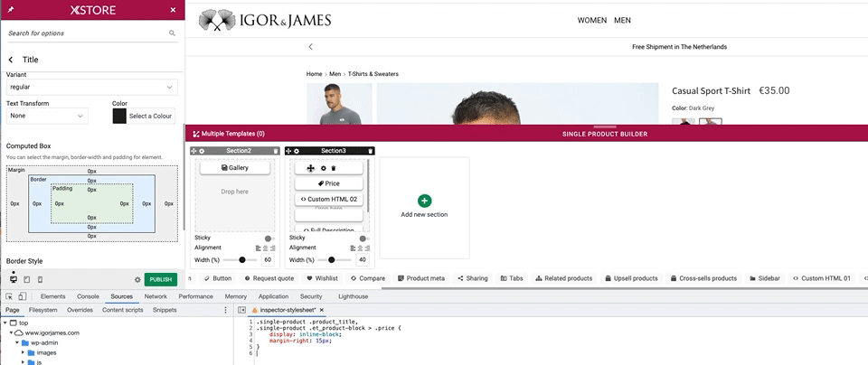The height and width of the screenshot is (365, 868).
Task: Open color picker swatch for Title
Action: [x=119, y=116]
